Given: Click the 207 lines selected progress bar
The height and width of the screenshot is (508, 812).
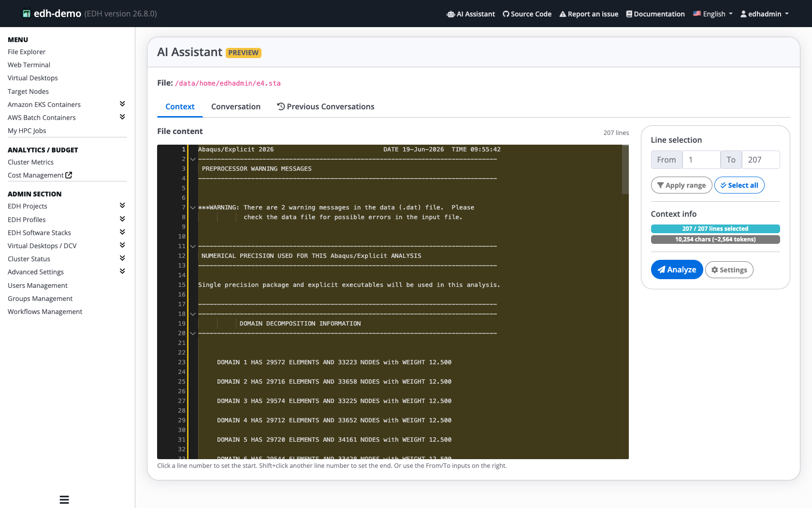Looking at the screenshot, I should (715, 229).
